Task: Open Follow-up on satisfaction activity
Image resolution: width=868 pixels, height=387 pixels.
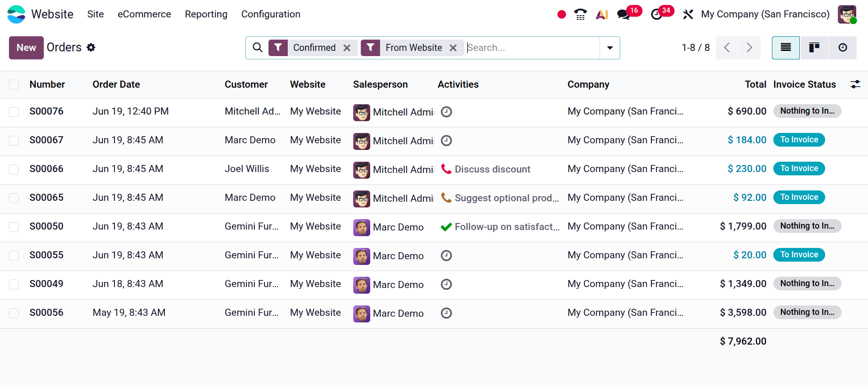Action: [x=507, y=227]
